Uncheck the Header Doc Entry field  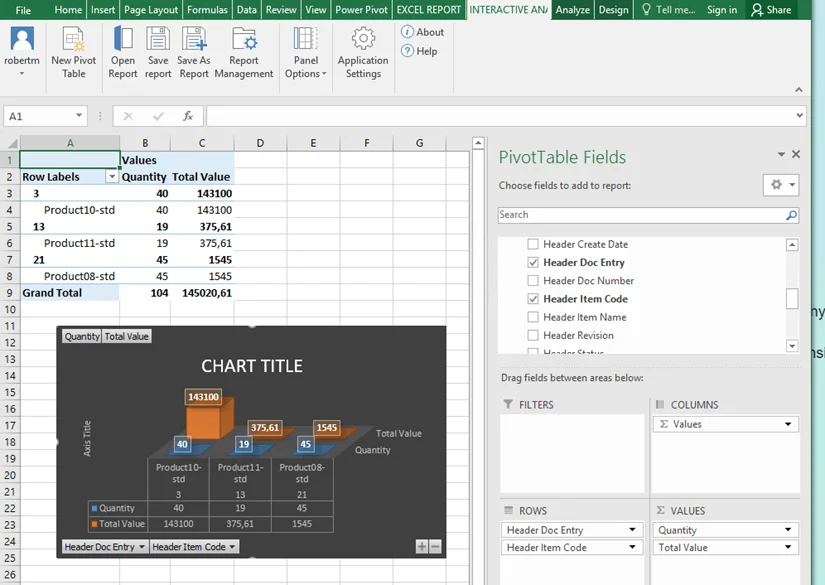point(533,263)
